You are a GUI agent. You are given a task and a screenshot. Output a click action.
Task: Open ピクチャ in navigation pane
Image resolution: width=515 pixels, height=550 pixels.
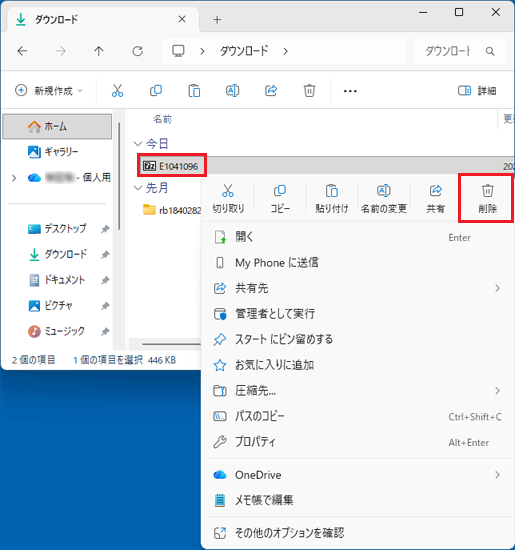pyautogui.click(x=57, y=306)
